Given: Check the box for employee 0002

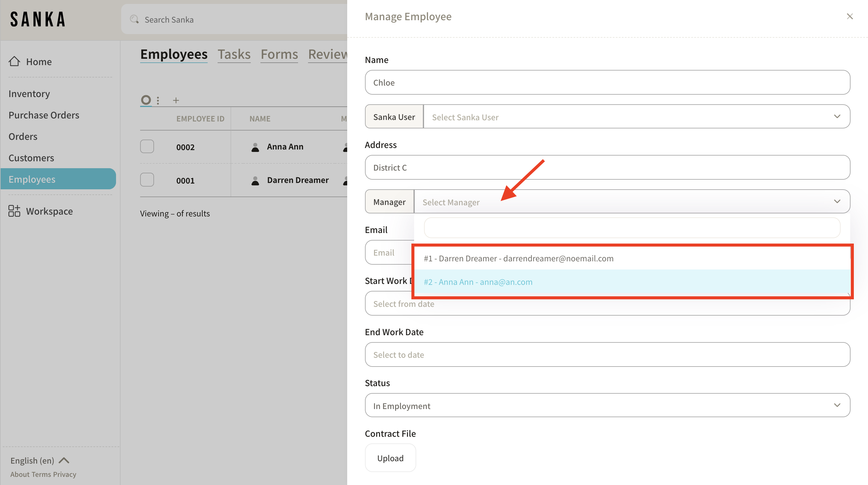Looking at the screenshot, I should 147,146.
